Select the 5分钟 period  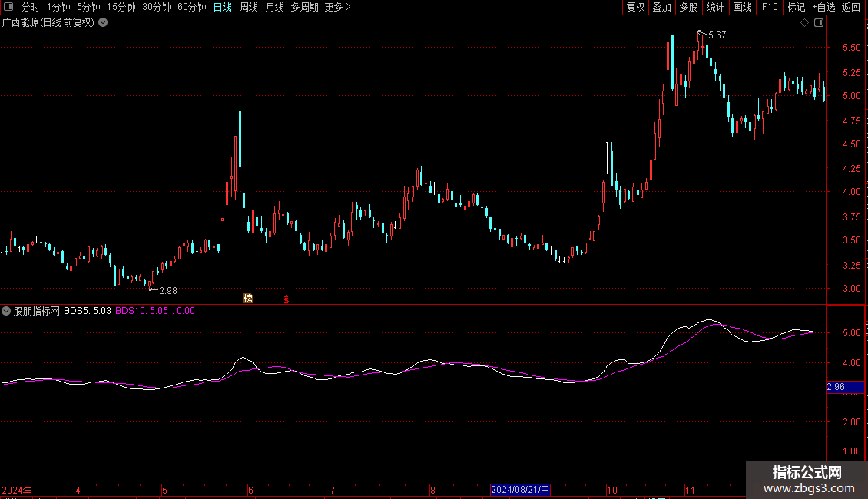(88, 7)
